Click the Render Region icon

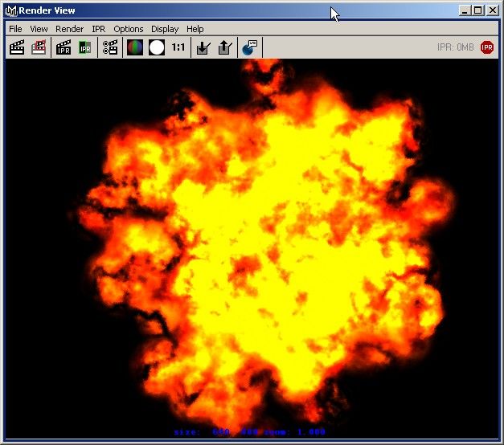click(x=39, y=47)
